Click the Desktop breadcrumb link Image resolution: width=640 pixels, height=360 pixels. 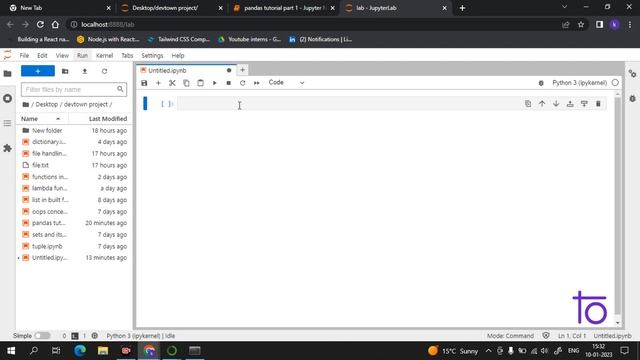click(x=47, y=104)
